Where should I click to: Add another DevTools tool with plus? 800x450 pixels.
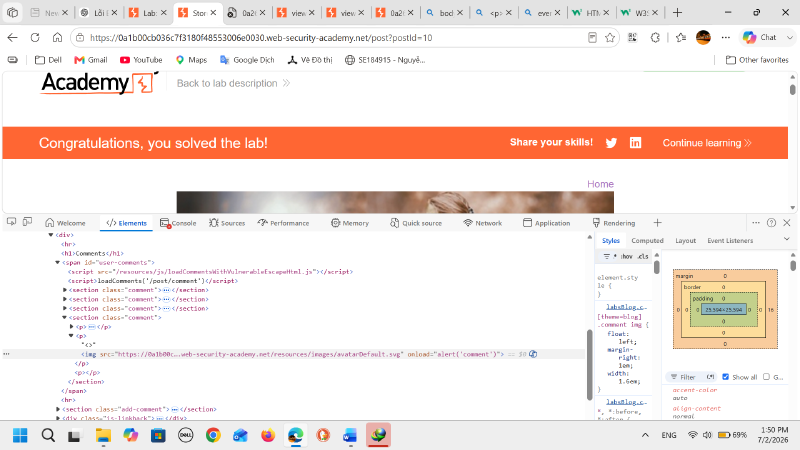tap(657, 223)
